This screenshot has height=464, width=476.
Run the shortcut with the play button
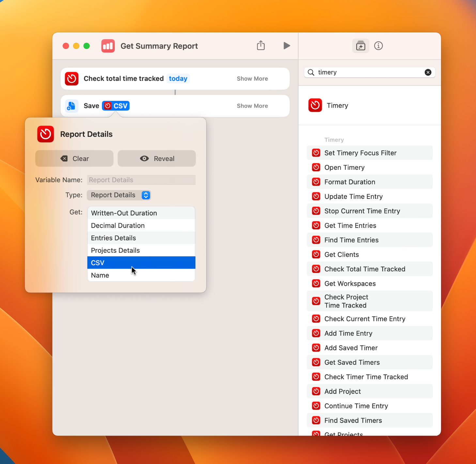pyautogui.click(x=286, y=46)
